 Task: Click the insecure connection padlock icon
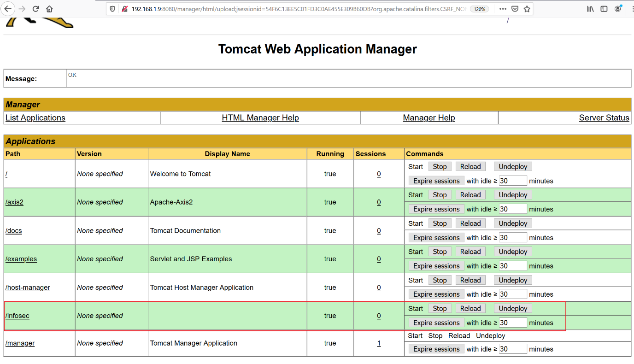click(124, 9)
